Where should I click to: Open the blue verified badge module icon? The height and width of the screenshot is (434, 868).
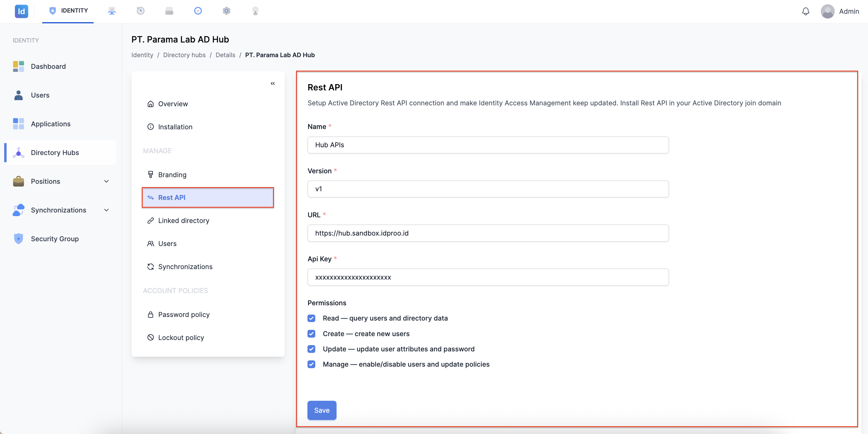[x=198, y=11]
